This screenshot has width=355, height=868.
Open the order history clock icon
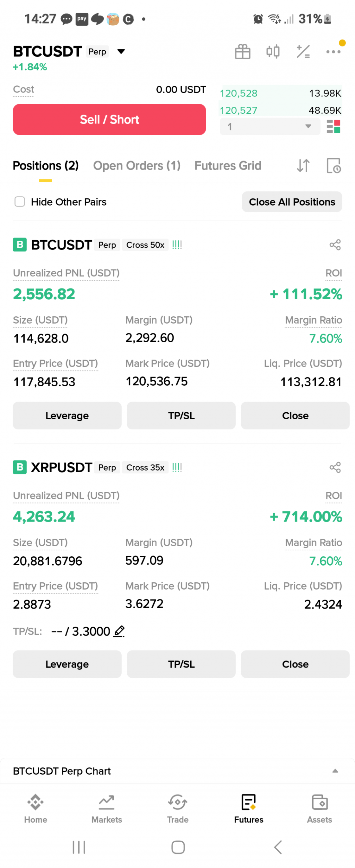point(334,166)
